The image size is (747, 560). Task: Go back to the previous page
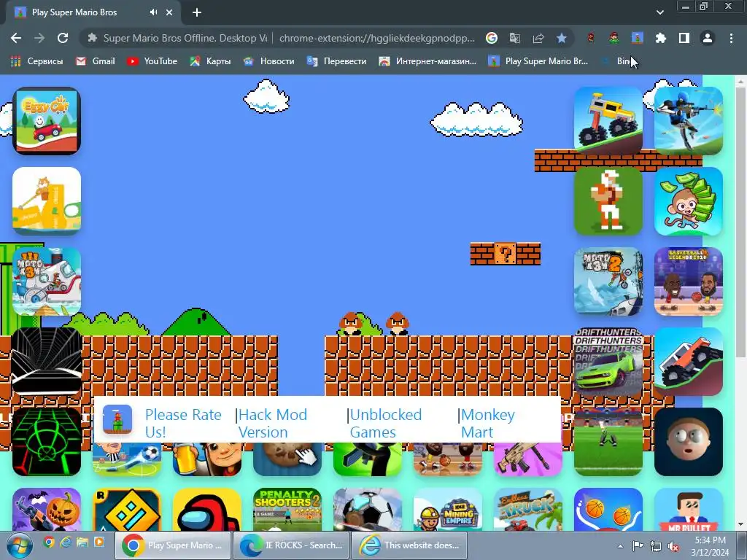[x=16, y=38]
